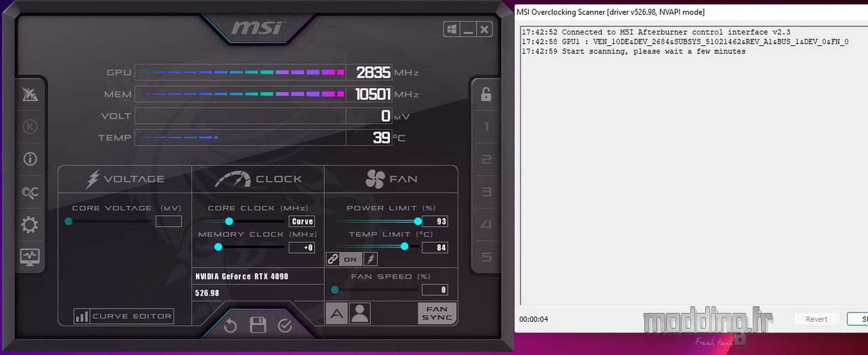This screenshot has width=868, height=355.
Task: Click the temp limit 84 field
Action: 435,247
